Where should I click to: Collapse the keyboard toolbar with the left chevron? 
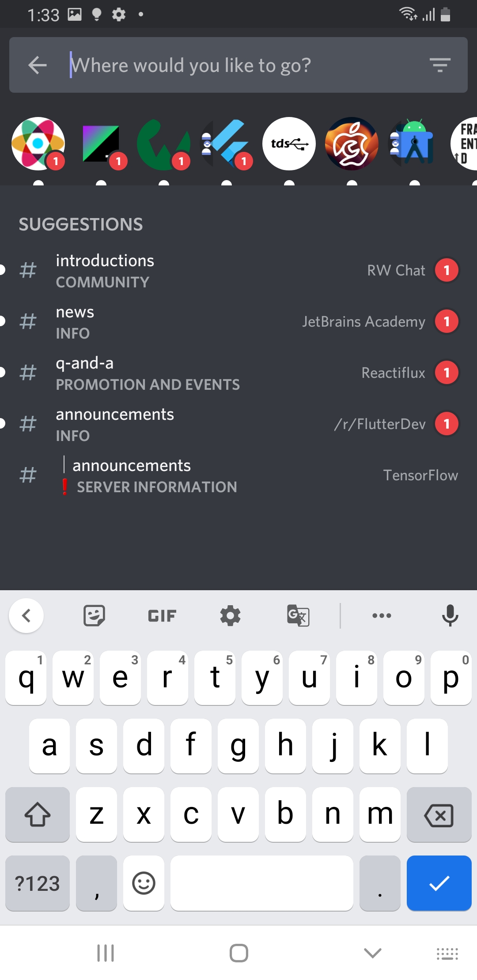26,615
